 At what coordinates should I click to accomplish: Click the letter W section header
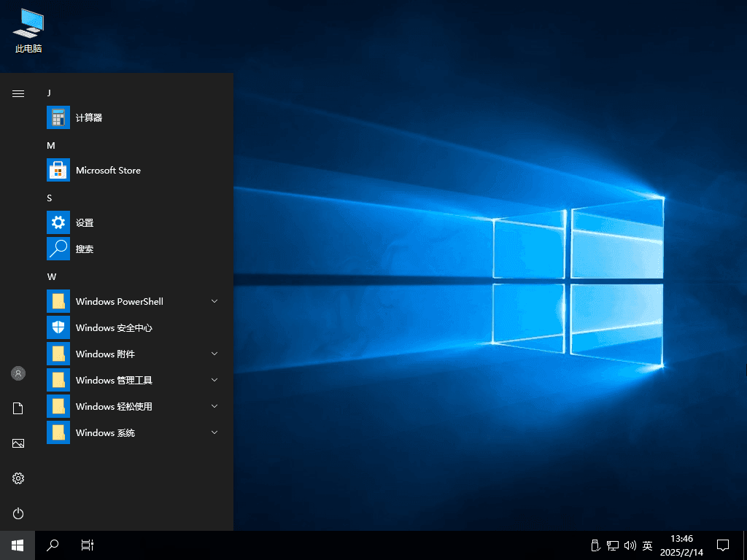point(51,276)
